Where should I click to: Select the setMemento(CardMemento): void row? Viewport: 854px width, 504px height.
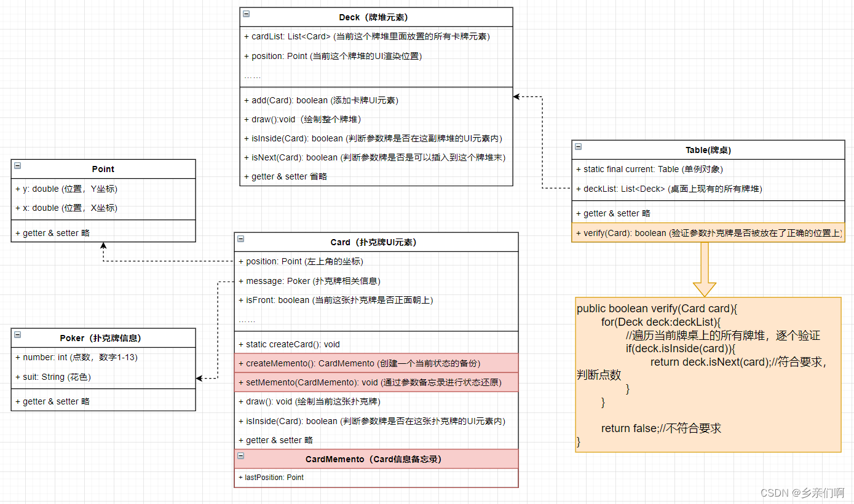point(376,382)
